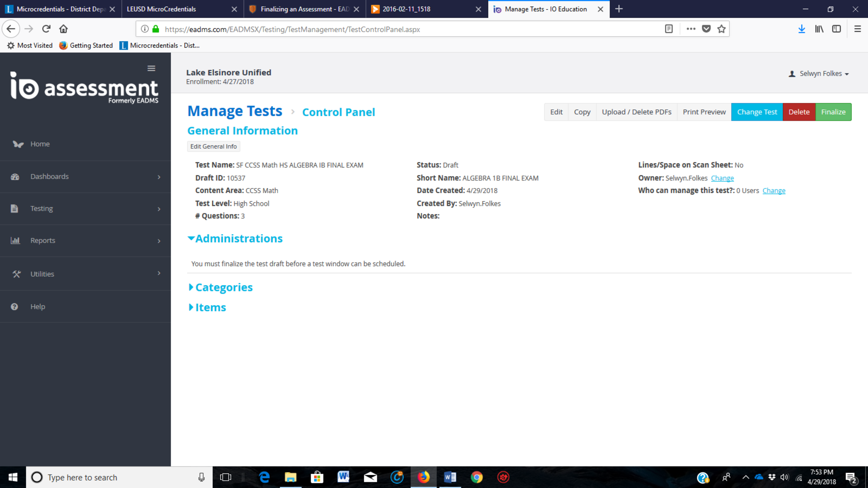
Task: Click the Utilities tools icon
Action: (x=17, y=274)
